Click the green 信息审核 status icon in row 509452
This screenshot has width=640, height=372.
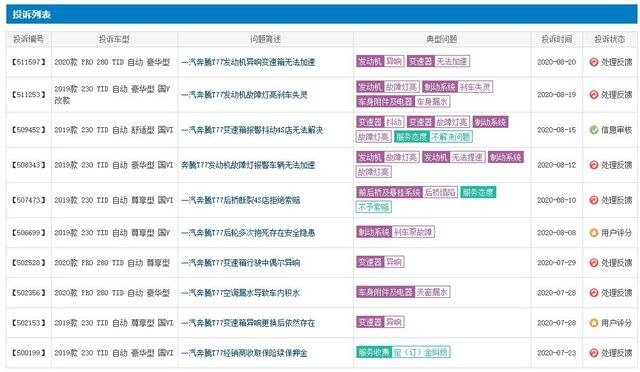pos(594,130)
